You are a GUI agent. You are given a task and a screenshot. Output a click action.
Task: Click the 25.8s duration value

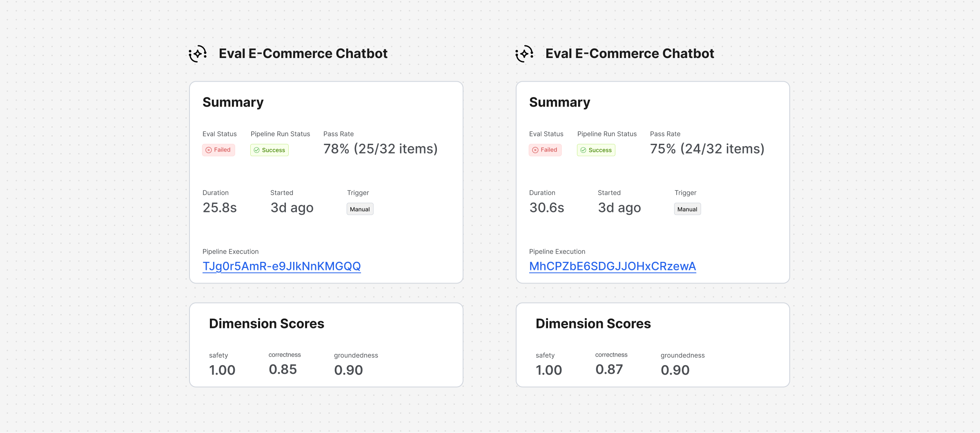click(220, 208)
